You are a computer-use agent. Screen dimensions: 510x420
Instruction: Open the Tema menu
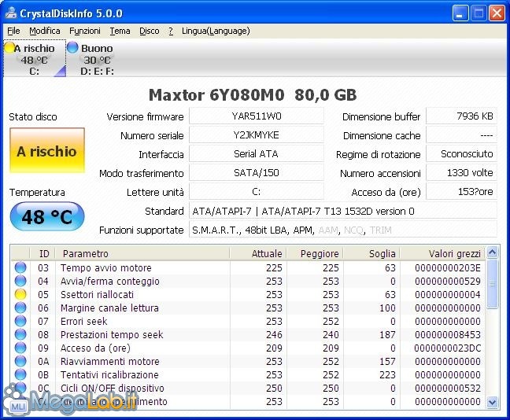(120, 31)
